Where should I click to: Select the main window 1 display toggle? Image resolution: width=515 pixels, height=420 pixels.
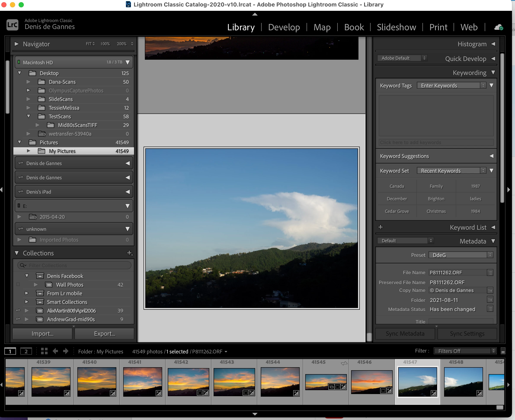coord(10,351)
